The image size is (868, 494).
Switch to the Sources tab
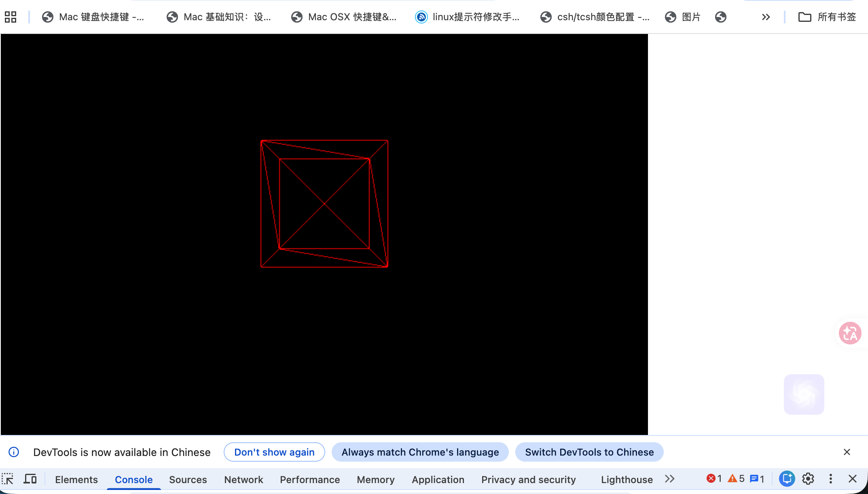pyautogui.click(x=188, y=479)
